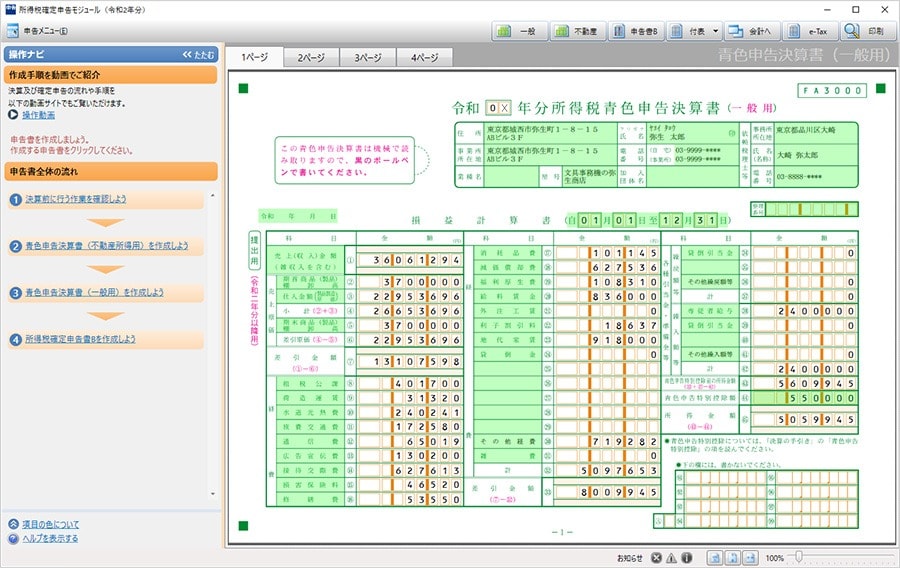Show errors with the X status icon
Image resolution: width=900 pixels, height=568 pixels.
click(x=656, y=558)
